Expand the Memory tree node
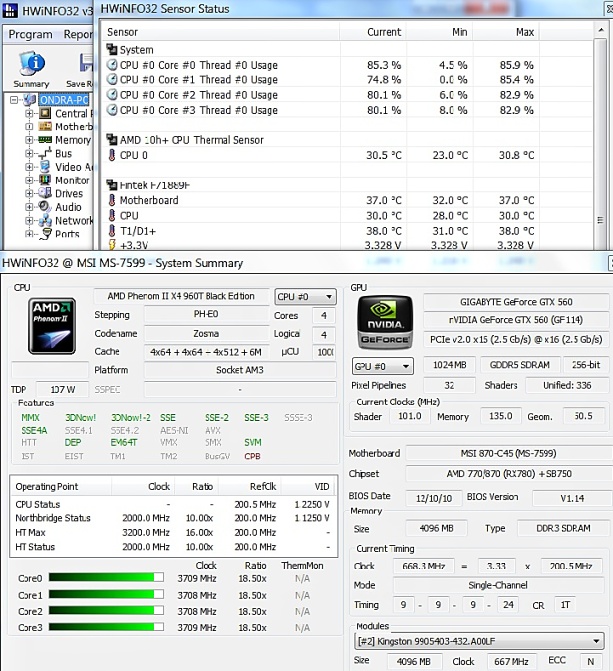613x671 pixels. [x=29, y=140]
